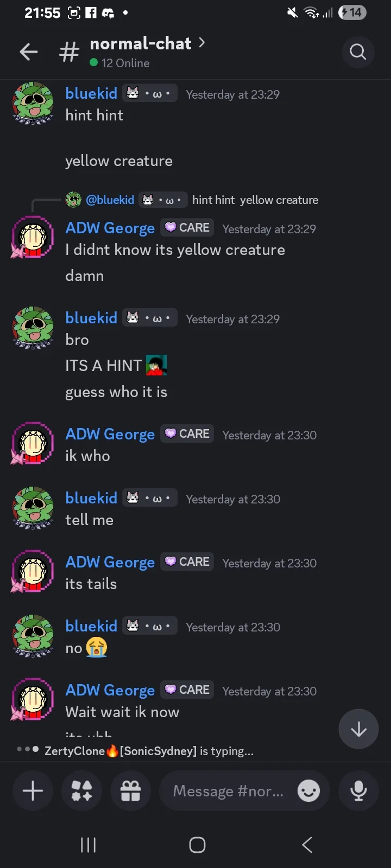Viewport: 391px width, 868px height.
Task: Tap the back arrow in header
Action: (x=29, y=52)
